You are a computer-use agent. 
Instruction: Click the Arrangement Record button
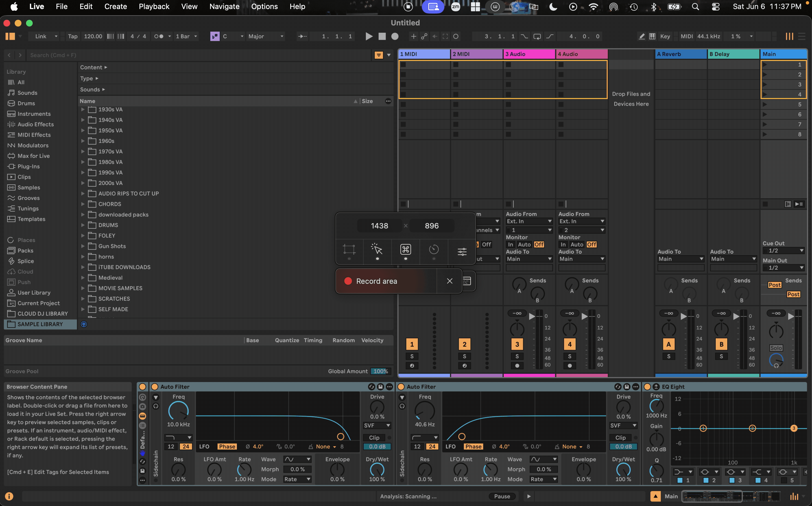pos(395,36)
